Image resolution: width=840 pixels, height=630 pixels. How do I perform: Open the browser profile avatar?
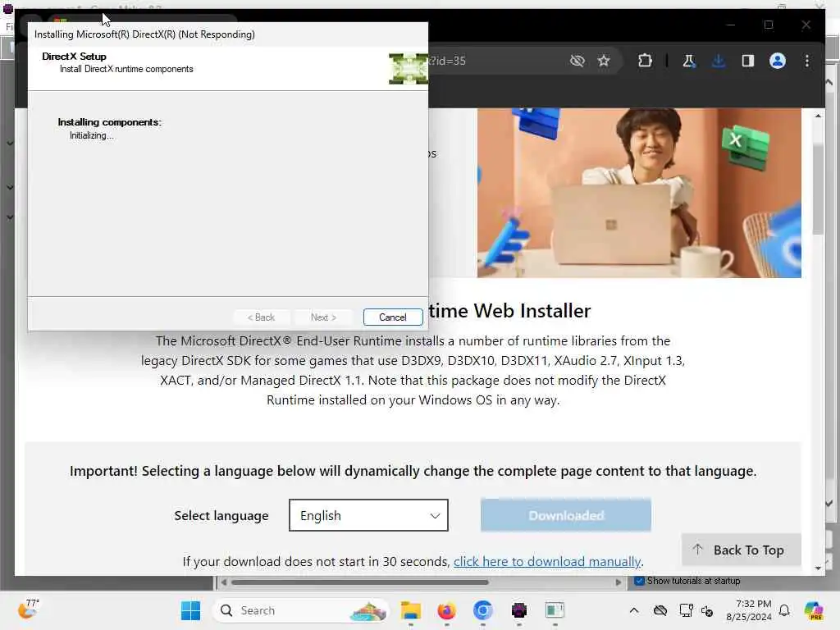coord(778,61)
